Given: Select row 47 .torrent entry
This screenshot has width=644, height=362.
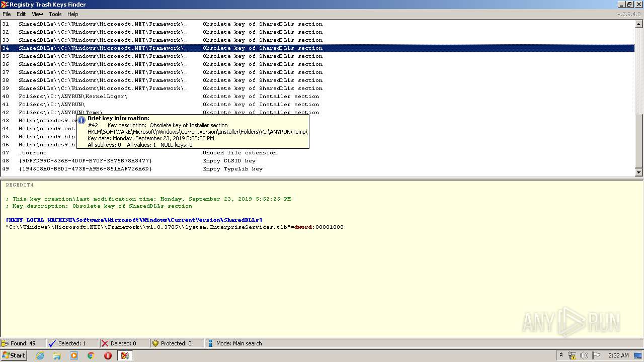Looking at the screenshot, I should click(317, 153).
